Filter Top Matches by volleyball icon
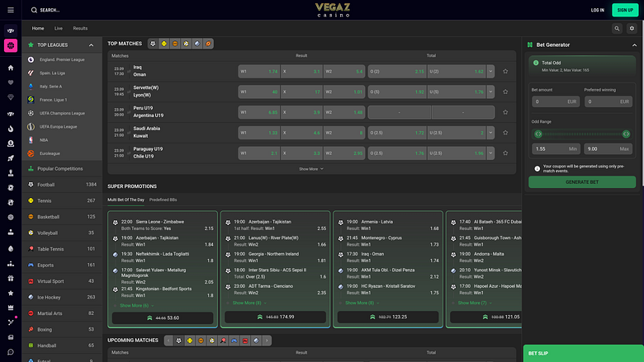 [186, 44]
